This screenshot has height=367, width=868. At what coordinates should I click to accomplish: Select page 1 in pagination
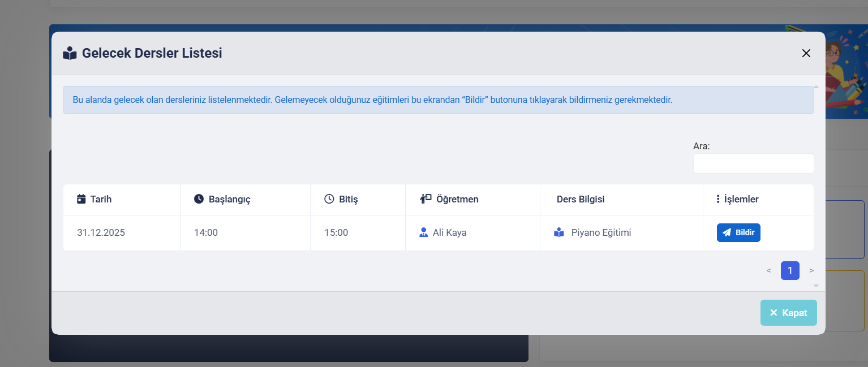coord(790,271)
